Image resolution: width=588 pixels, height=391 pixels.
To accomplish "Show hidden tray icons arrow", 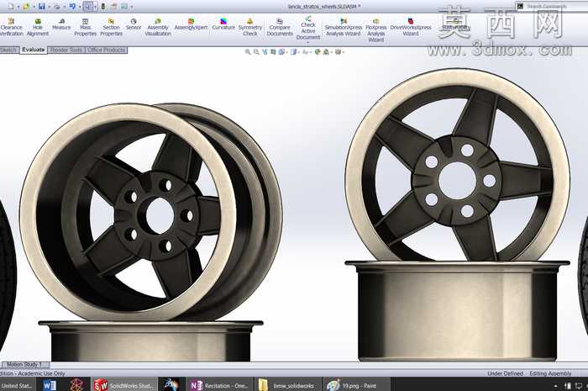I will [x=556, y=386].
